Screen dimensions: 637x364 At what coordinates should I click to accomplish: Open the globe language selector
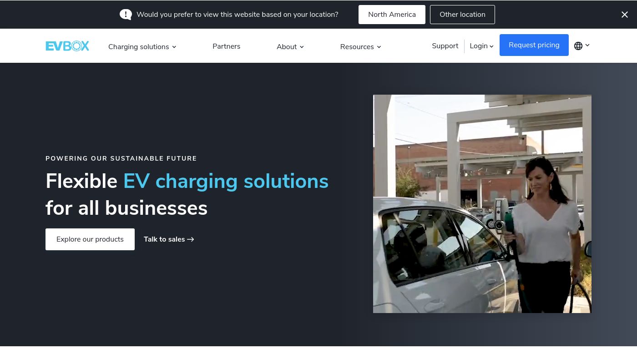(581, 45)
